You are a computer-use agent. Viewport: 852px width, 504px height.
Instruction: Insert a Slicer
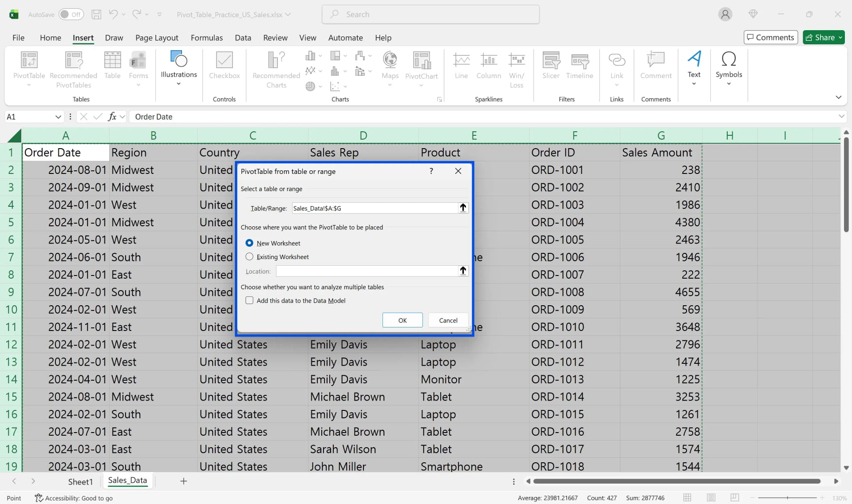pos(550,67)
